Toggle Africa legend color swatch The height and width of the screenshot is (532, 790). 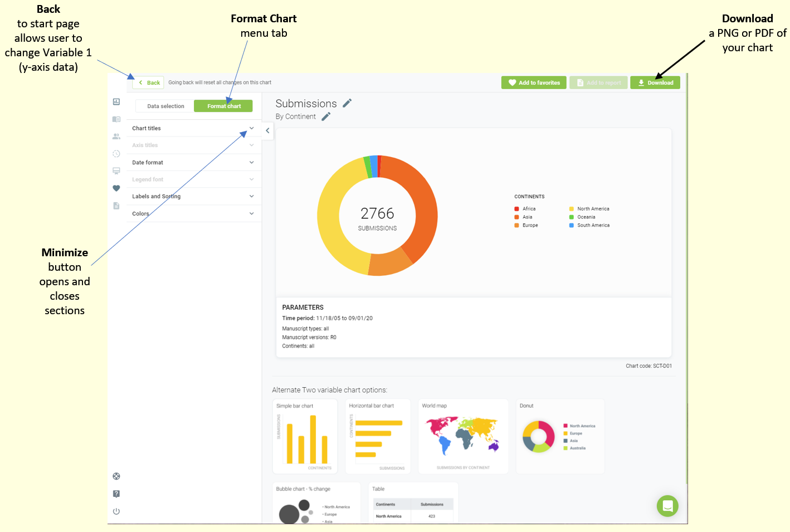[x=516, y=209]
